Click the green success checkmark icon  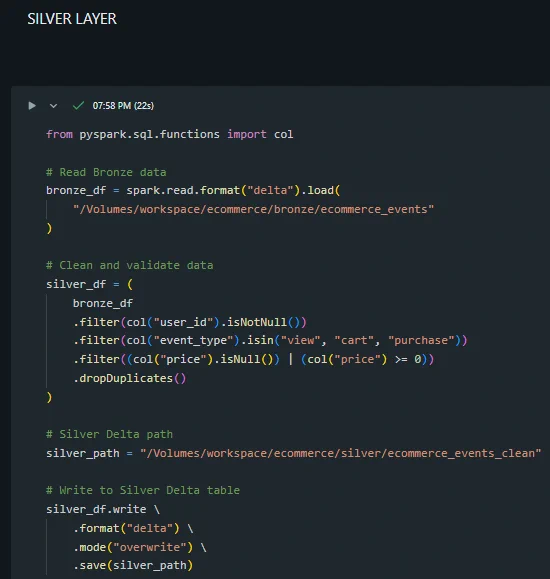(x=78, y=106)
